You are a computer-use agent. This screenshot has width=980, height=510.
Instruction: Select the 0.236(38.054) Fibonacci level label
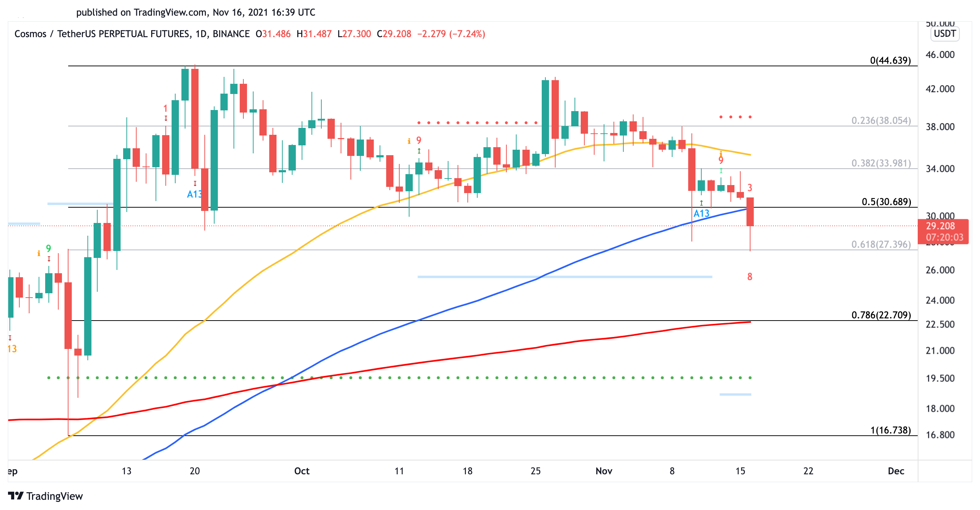click(881, 121)
